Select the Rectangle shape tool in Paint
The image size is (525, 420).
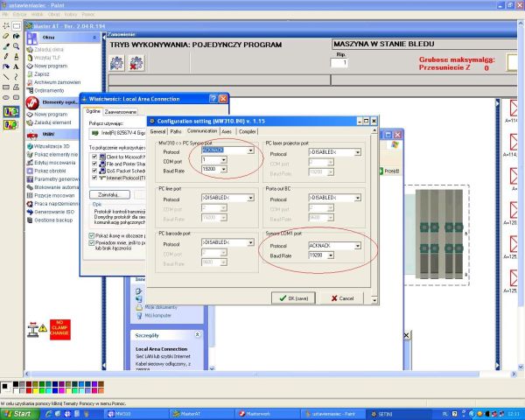(x=6, y=87)
